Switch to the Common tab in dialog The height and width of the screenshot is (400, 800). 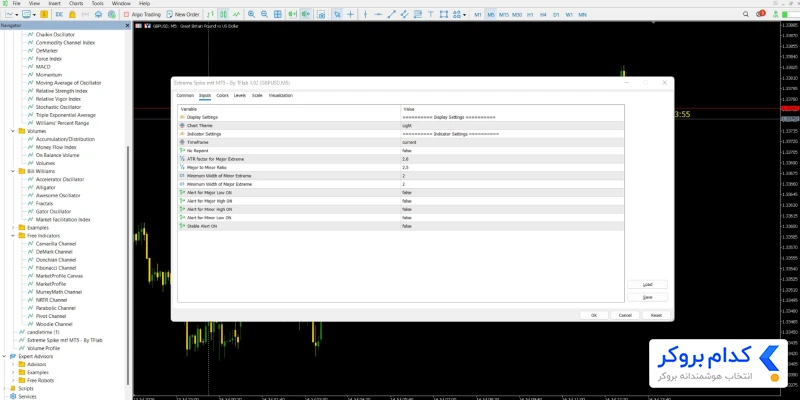(x=185, y=95)
